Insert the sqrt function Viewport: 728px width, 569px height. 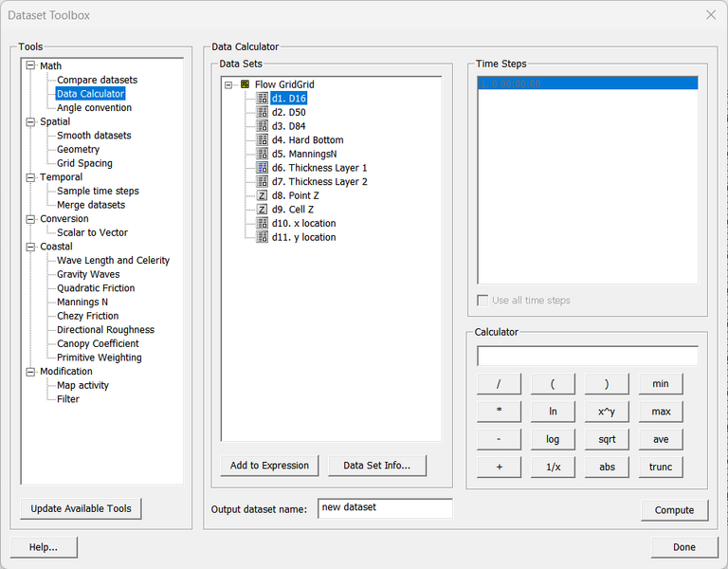[607, 439]
